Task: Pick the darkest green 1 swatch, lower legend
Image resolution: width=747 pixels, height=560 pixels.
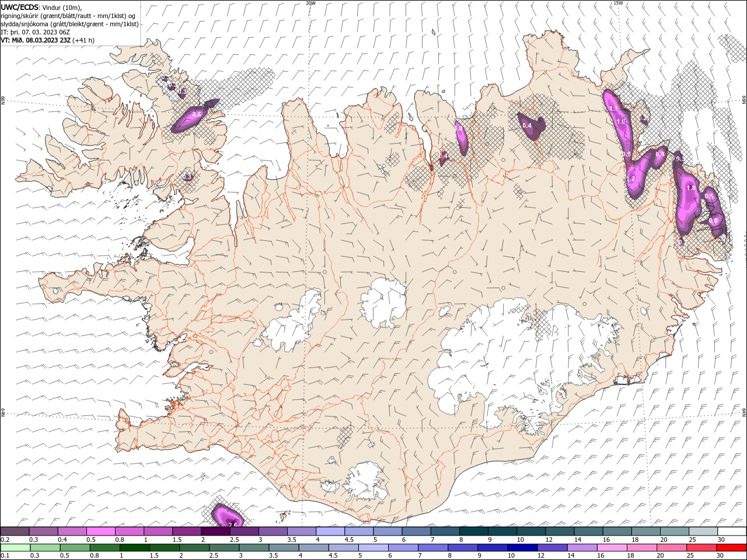Action: (x=134, y=548)
